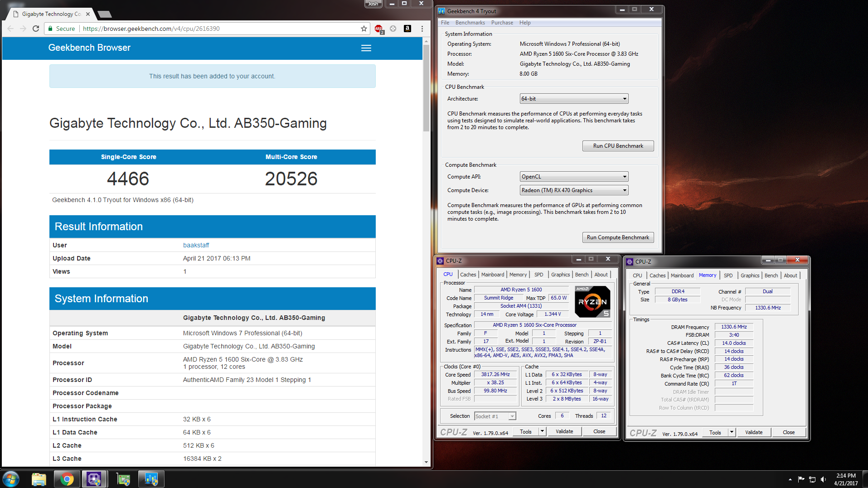Switch to Memory tab in left CPU-Z
The width and height of the screenshot is (868, 488).
[518, 275]
